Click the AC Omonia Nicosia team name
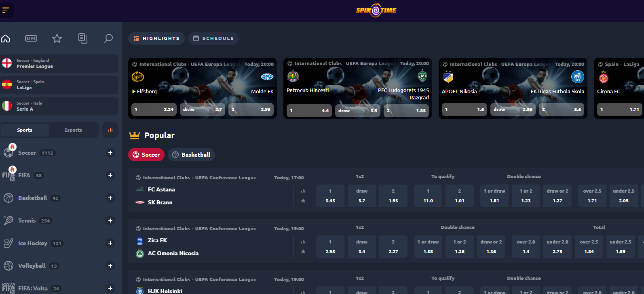 (173, 253)
